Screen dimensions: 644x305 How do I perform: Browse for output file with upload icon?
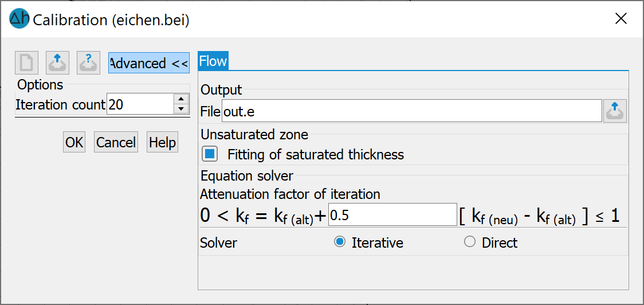tap(615, 111)
